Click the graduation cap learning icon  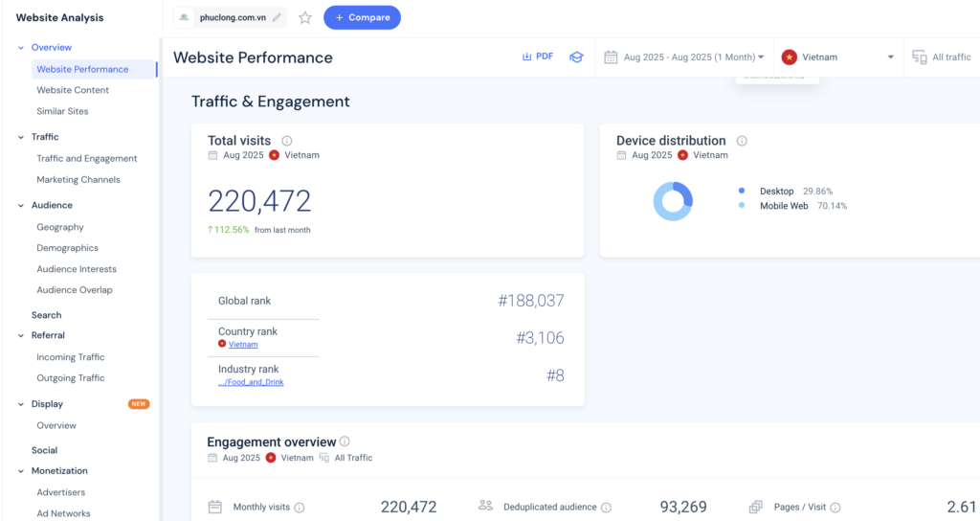point(576,57)
